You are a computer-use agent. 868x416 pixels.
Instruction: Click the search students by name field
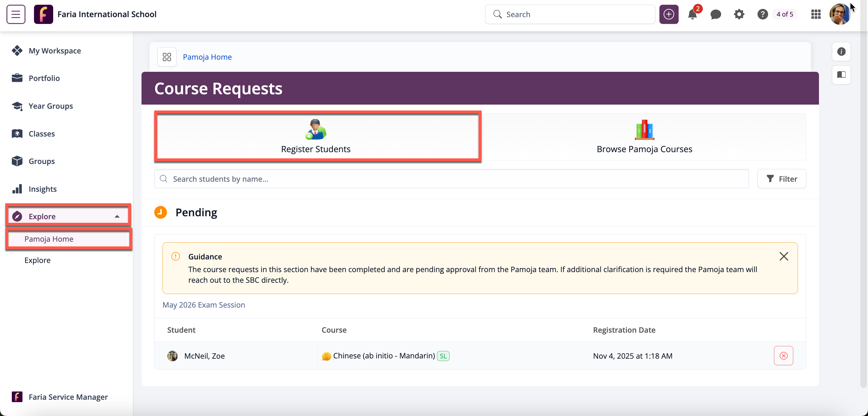tap(451, 179)
